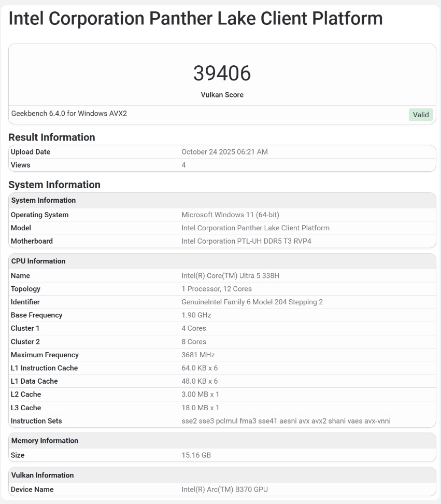Click the Intel Core Ultra 5 338H name
This screenshot has width=441, height=504.
[230, 276]
